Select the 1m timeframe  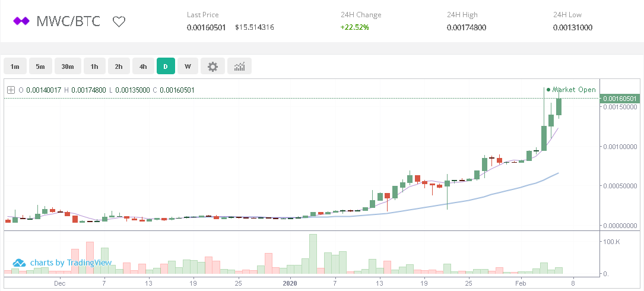point(15,66)
